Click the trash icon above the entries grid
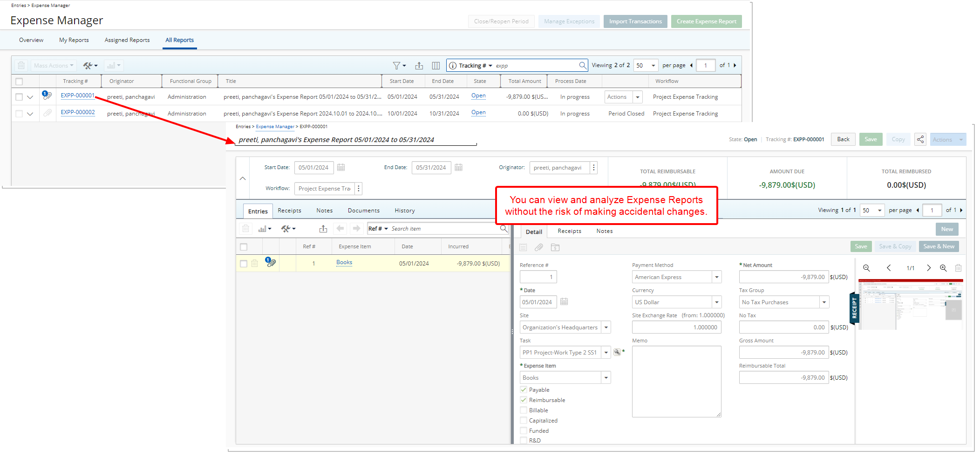This screenshot has width=980, height=457. pyautogui.click(x=245, y=228)
